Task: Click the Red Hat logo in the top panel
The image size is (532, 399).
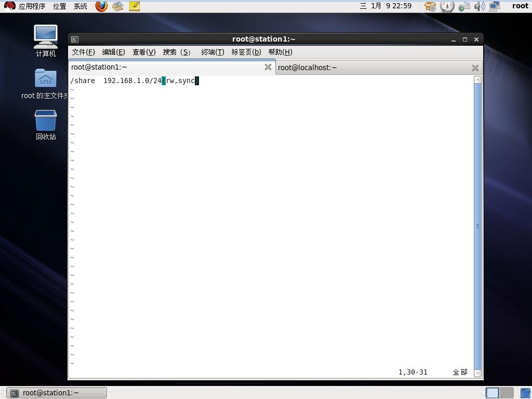Action: click(x=9, y=6)
